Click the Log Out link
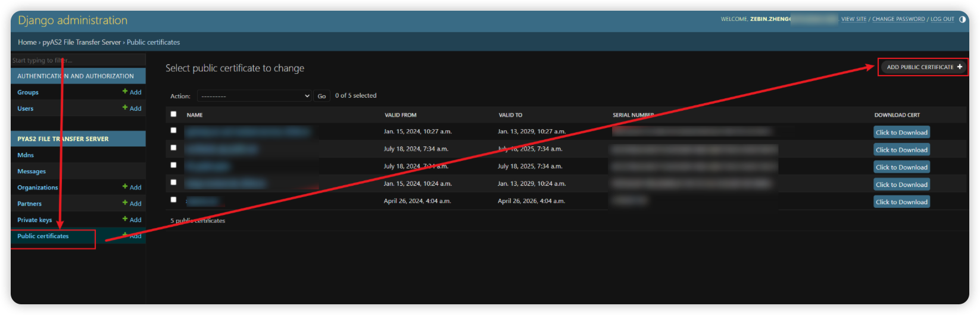The width and height of the screenshot is (980, 315). 942,19
